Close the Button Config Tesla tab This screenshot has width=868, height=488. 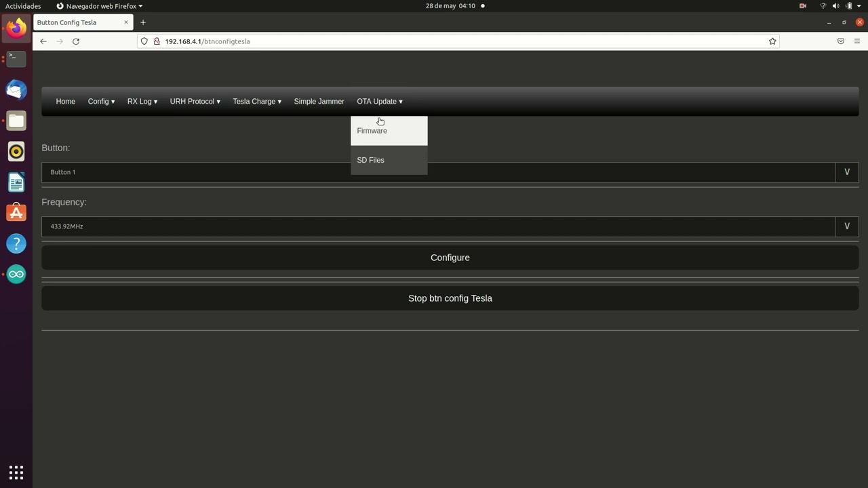click(x=125, y=22)
